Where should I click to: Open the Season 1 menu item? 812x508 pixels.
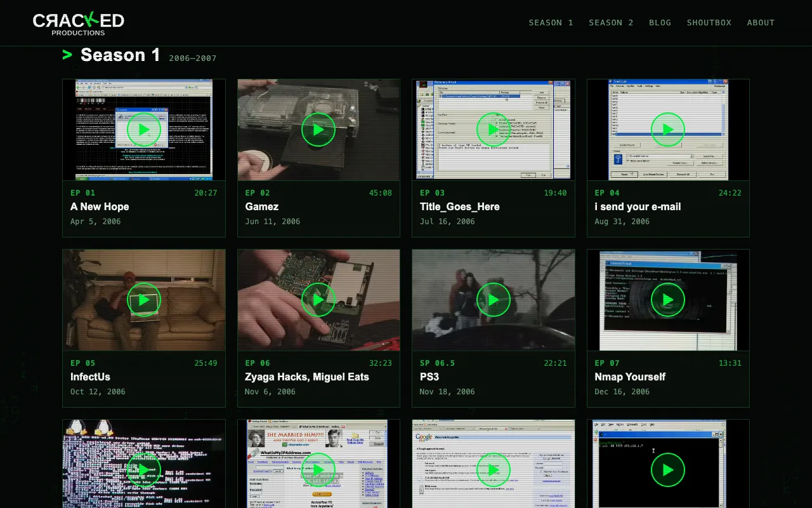tap(551, 22)
